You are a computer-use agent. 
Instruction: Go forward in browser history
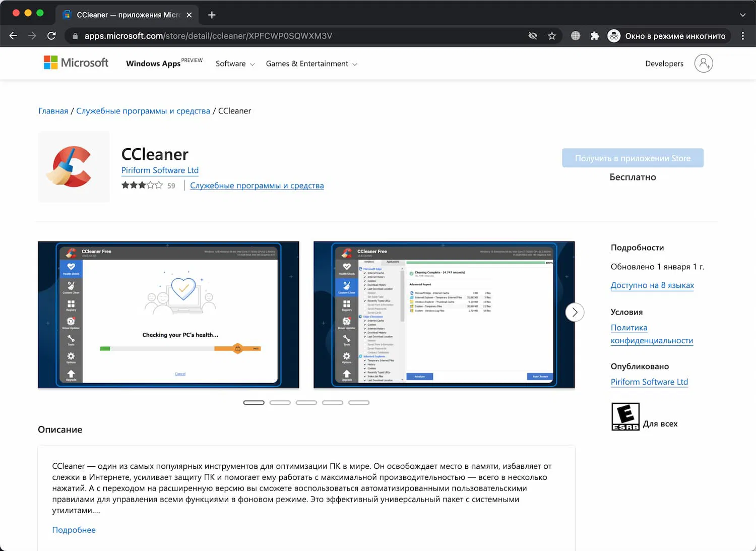coord(32,36)
